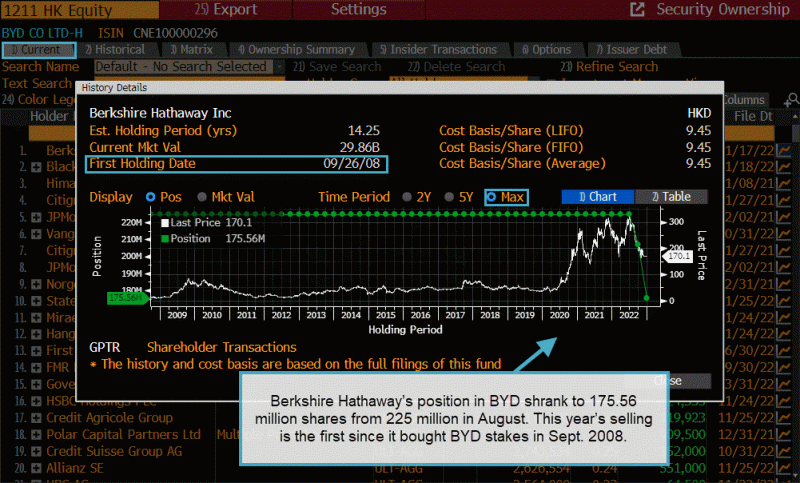Choose the Max time period
The width and height of the screenshot is (800, 483).
tap(492, 197)
